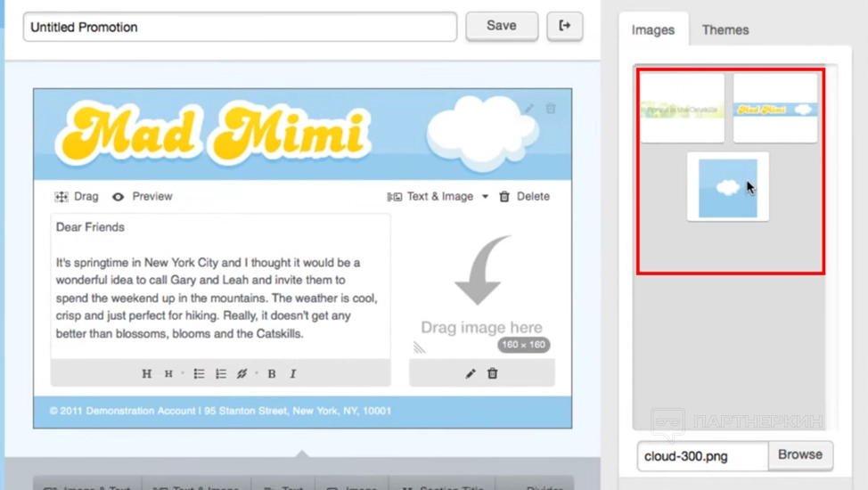Viewport: 868px width, 490px height.
Task: Click the resize handle of image placeholder
Action: pyautogui.click(x=419, y=347)
